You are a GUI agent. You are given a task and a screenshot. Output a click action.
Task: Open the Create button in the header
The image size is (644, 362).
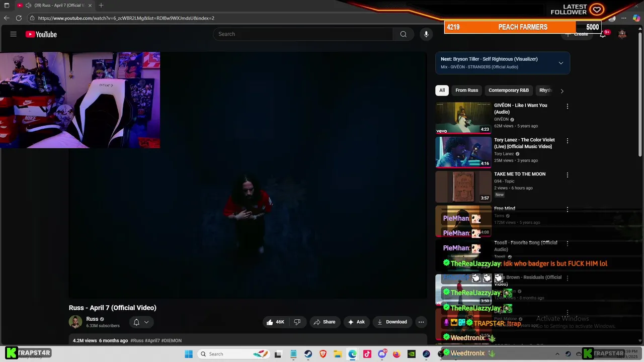577,34
